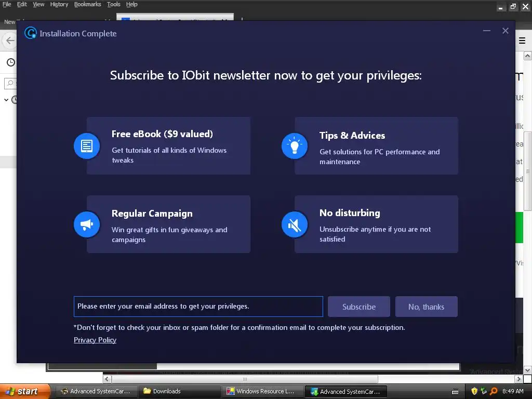
Task: Click the No disturbing muted speaker icon
Action: (x=295, y=224)
